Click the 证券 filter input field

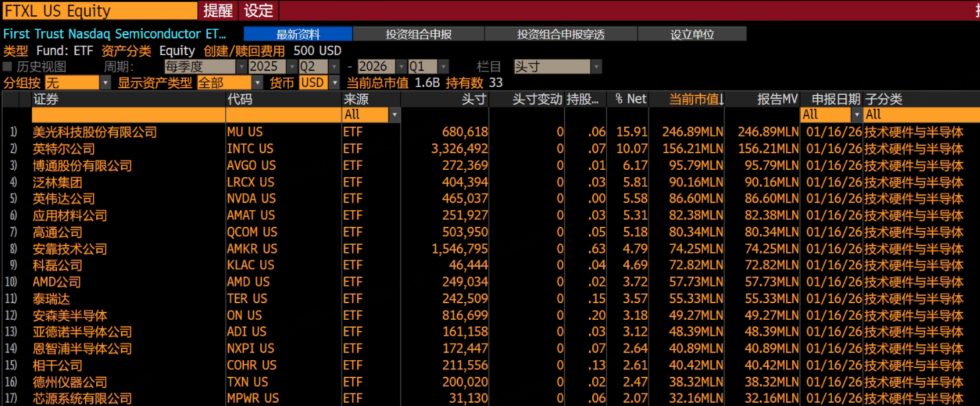coord(128,115)
